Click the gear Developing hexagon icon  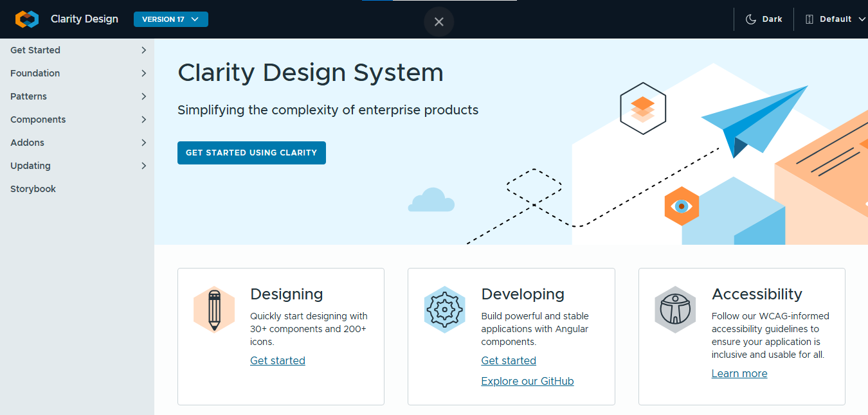pyautogui.click(x=445, y=310)
